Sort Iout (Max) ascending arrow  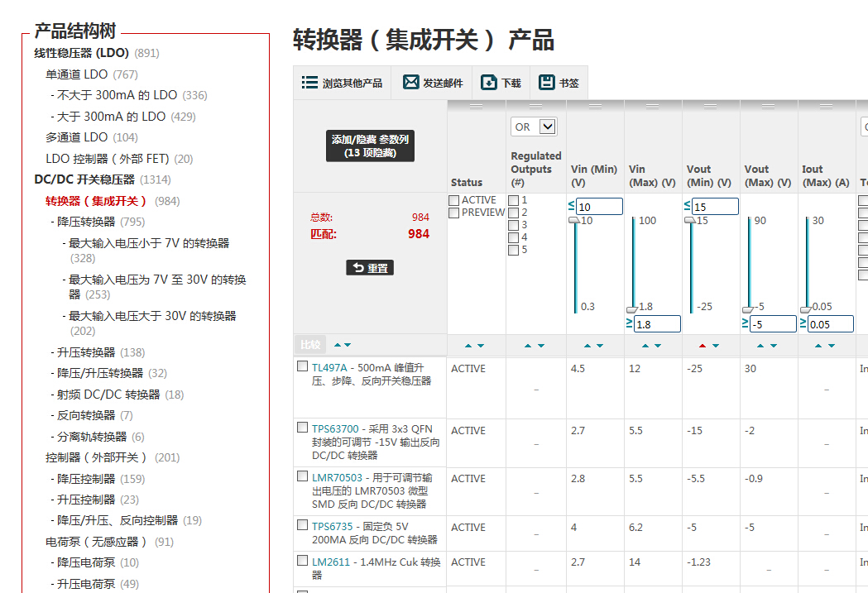[818, 346]
